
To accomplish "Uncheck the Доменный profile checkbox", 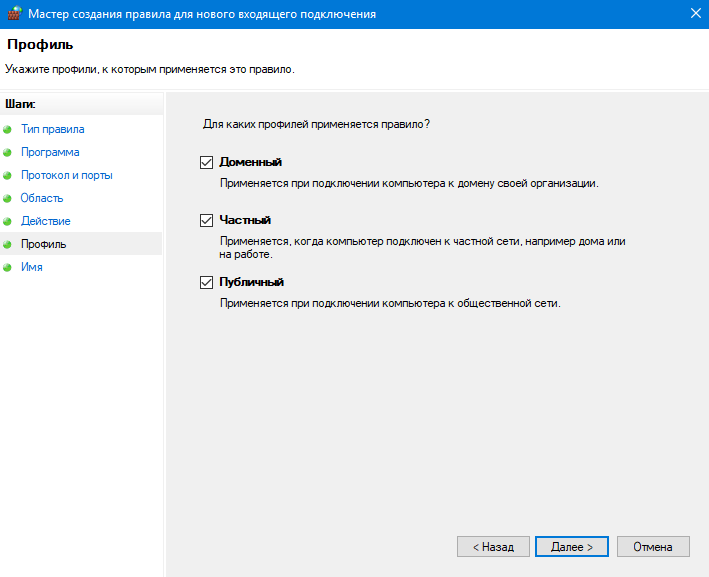I will 207,162.
